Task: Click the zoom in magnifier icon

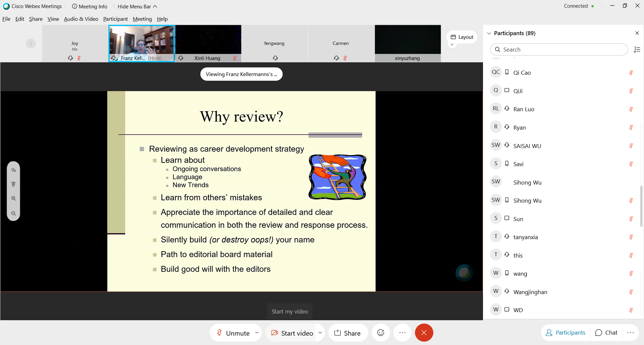Action: [13, 199]
